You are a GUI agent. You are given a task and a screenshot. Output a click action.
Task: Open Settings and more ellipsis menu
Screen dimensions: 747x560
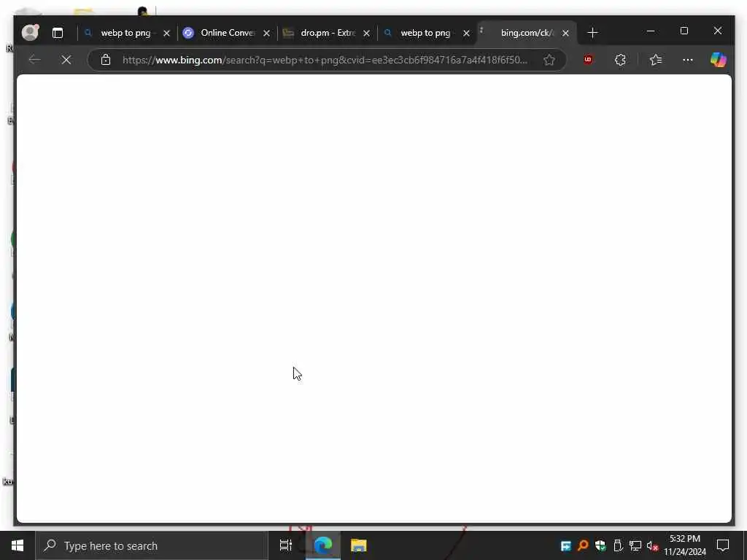point(687,60)
